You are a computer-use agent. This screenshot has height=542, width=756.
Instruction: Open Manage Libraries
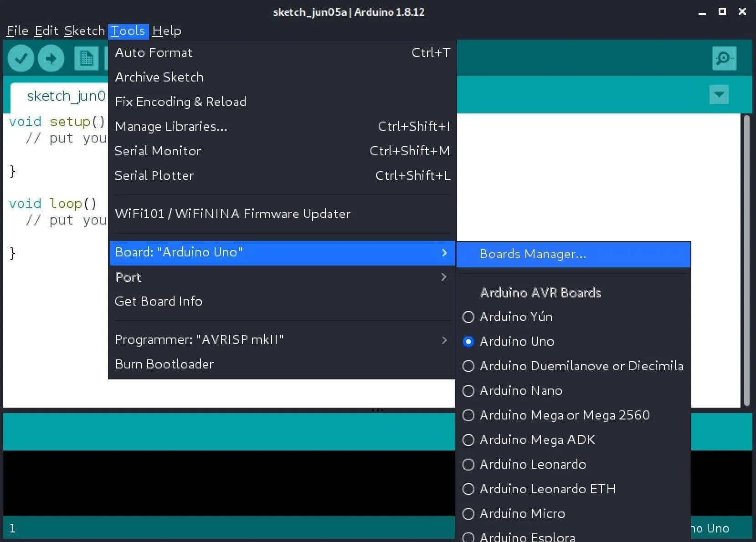tap(283, 127)
